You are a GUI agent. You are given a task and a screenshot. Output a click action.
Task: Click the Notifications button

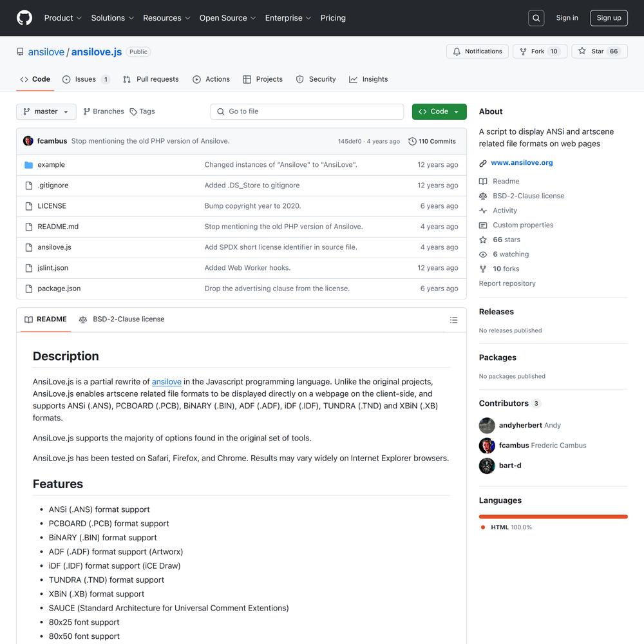(477, 52)
